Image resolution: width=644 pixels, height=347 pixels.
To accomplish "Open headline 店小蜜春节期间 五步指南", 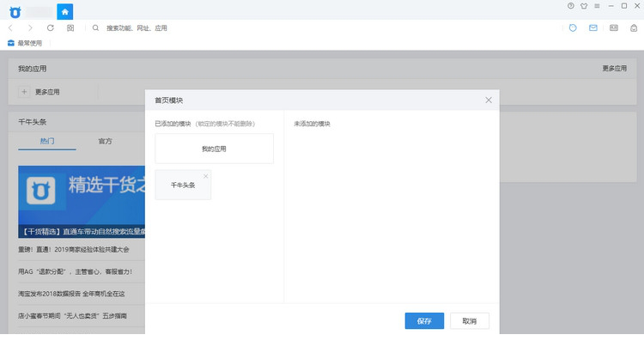I will click(x=72, y=316).
